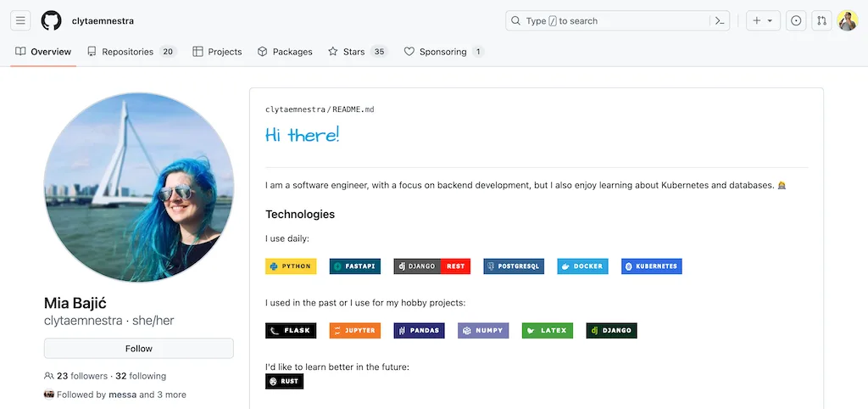
Task: Click the book icon on Overview tab
Action: 20,52
